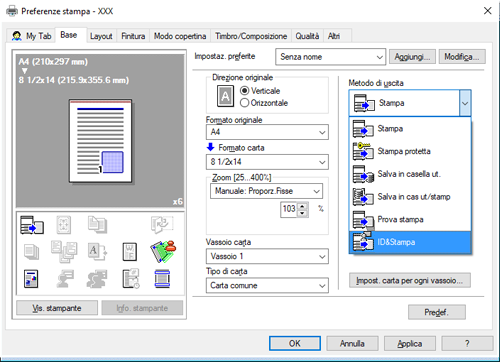The height and width of the screenshot is (362, 500).
Task: Open the Formato originale dropdown
Action: (x=267, y=132)
